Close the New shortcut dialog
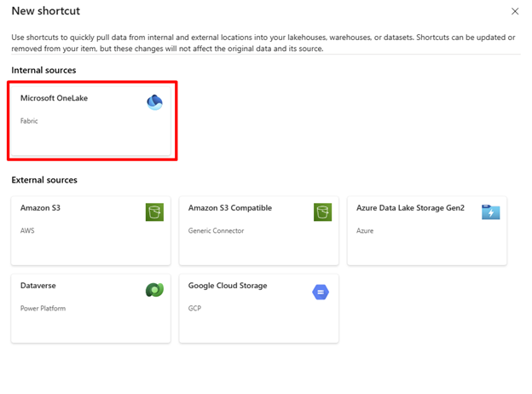Image resolution: width=532 pixels, height=394 pixels. pyautogui.click(x=515, y=11)
